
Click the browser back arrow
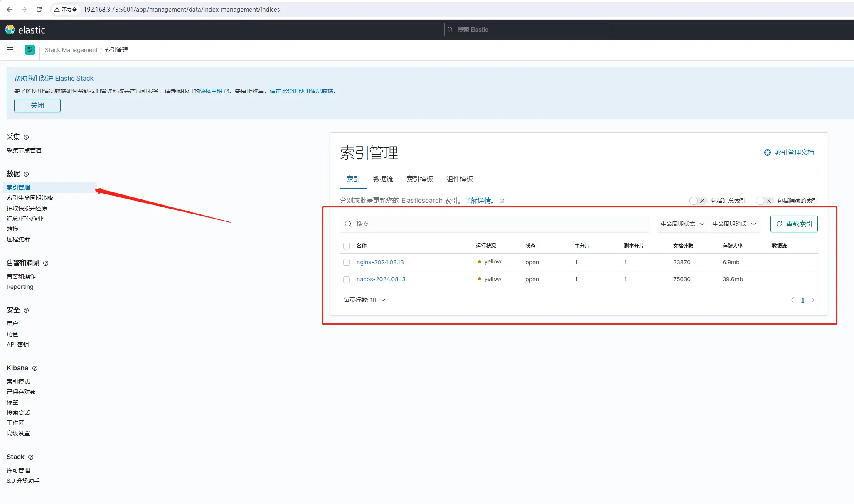[x=9, y=10]
